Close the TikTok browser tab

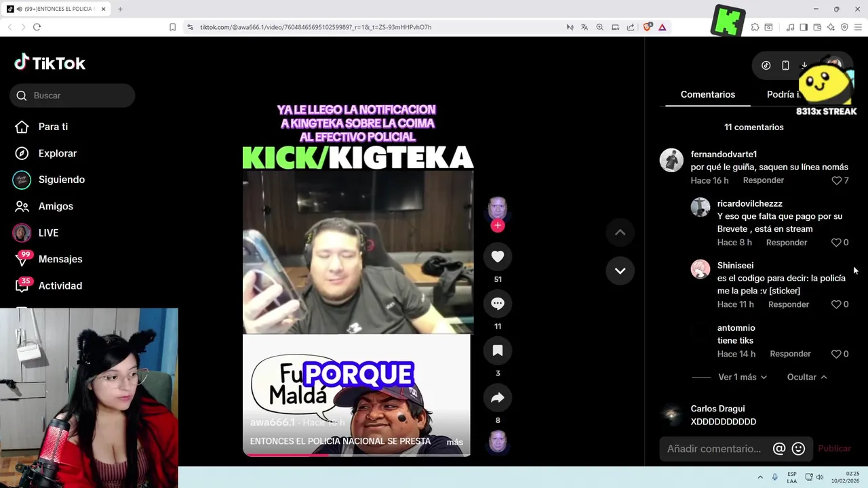tap(104, 9)
